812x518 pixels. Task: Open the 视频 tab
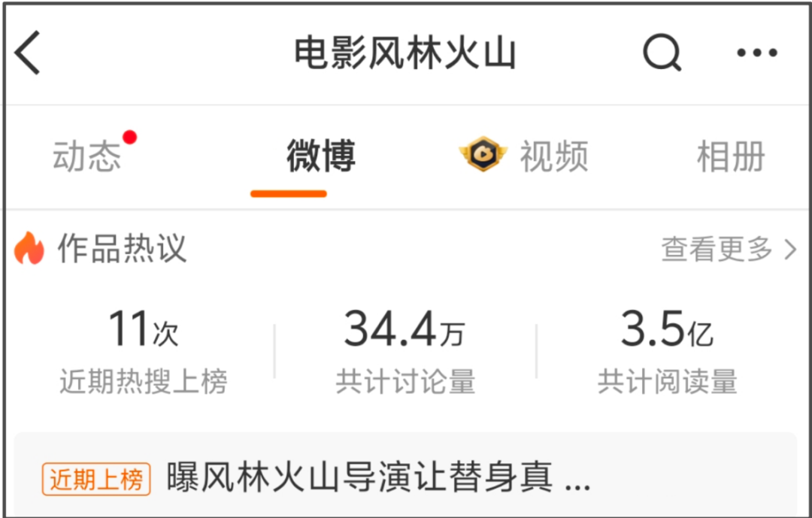[554, 156]
